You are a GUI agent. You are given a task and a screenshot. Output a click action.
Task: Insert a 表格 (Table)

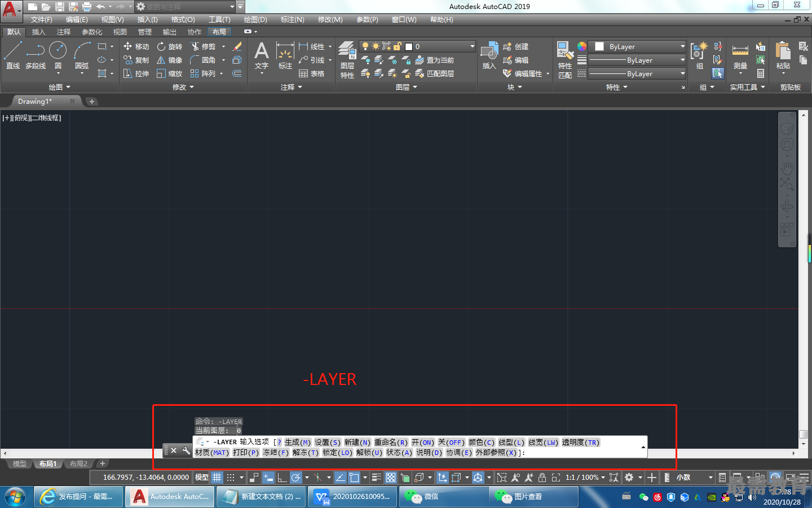point(312,73)
